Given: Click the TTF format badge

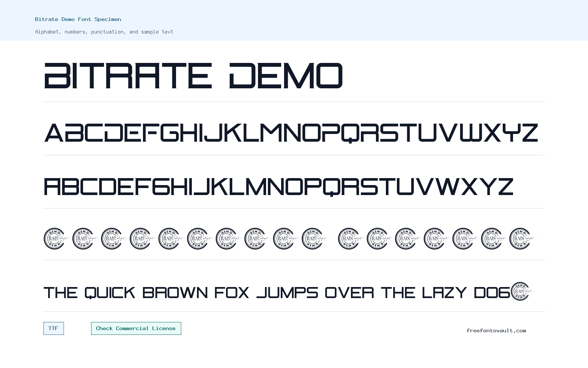Looking at the screenshot, I should [54, 328].
